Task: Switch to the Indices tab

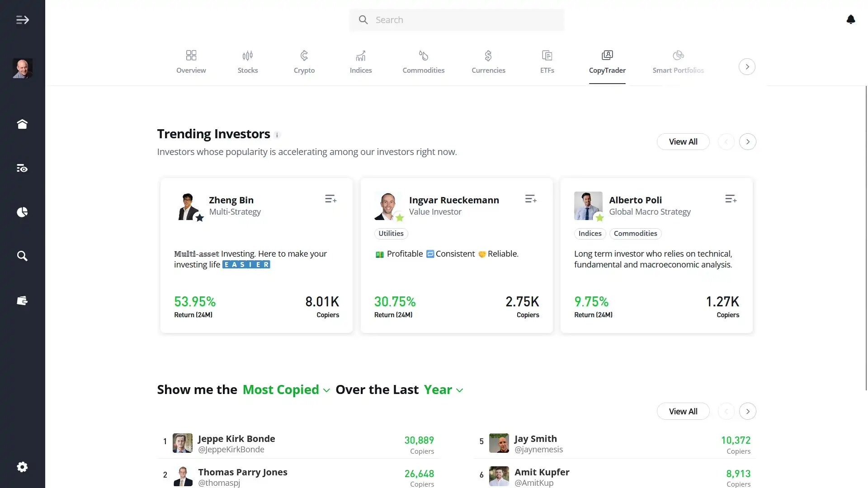Action: pyautogui.click(x=361, y=62)
